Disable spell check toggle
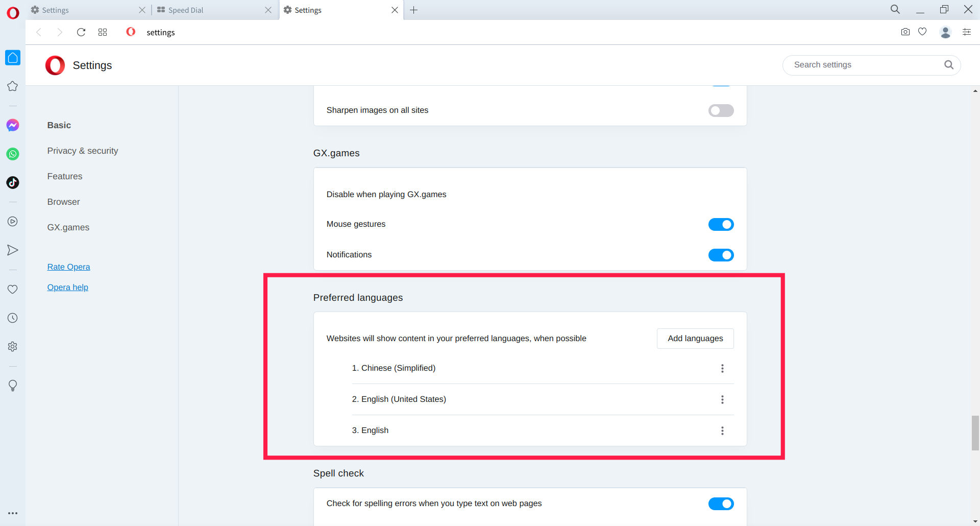 [x=721, y=504]
